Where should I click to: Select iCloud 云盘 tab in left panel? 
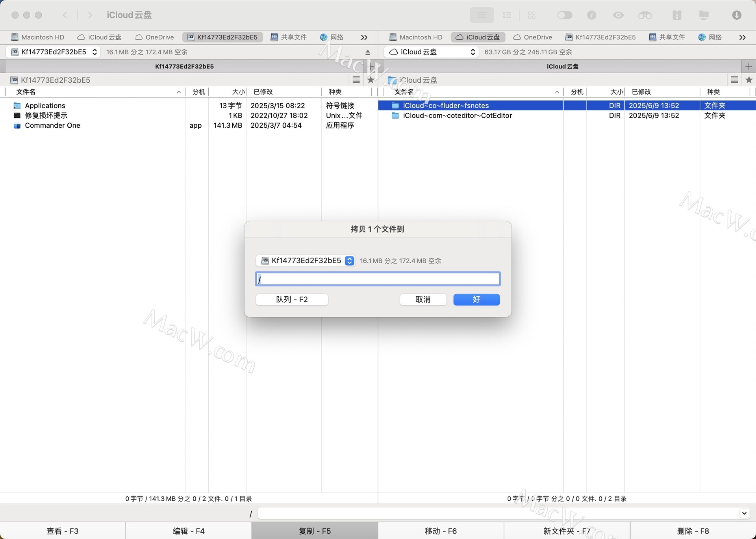pos(99,37)
